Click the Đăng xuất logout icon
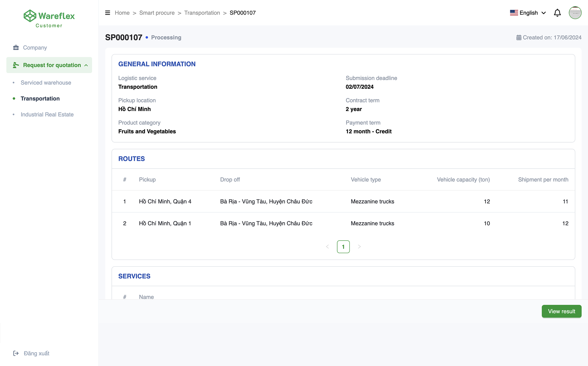The height and width of the screenshot is (366, 588). tap(16, 353)
